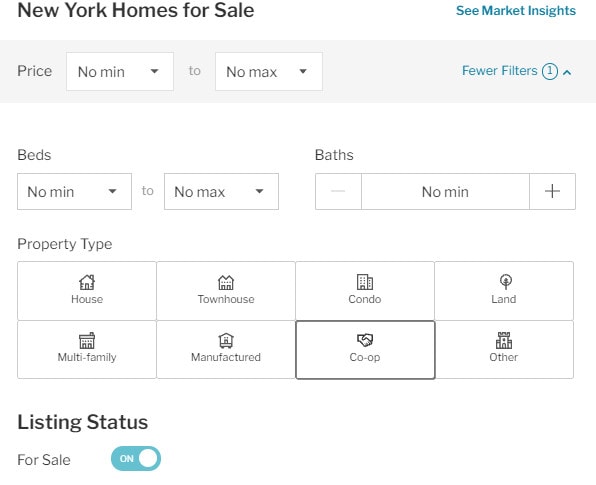Collapse filters via Fewer Filters

[499, 71]
